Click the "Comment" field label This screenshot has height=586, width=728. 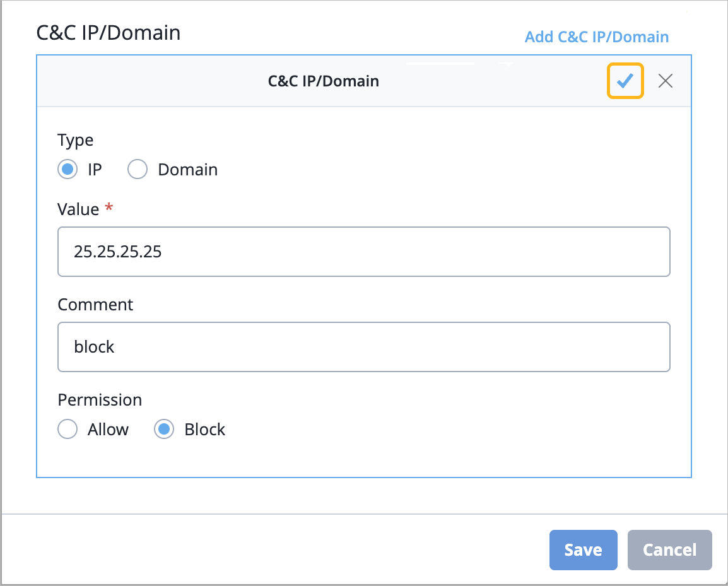coord(95,305)
